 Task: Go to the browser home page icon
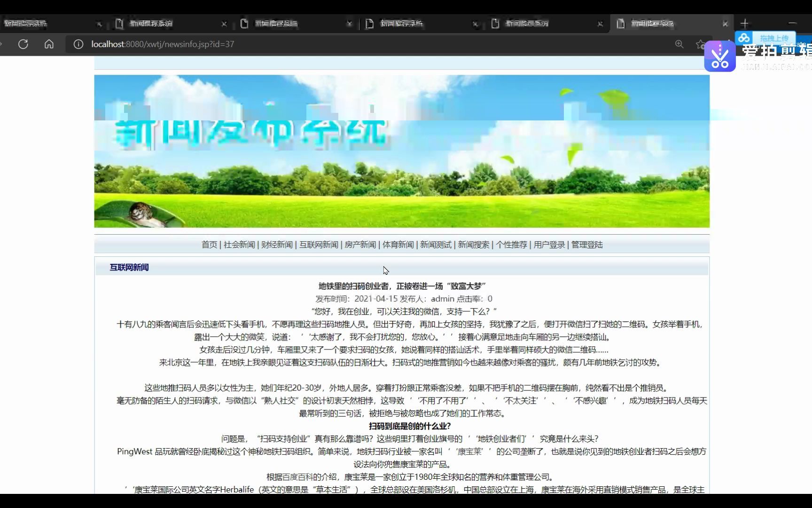point(49,44)
